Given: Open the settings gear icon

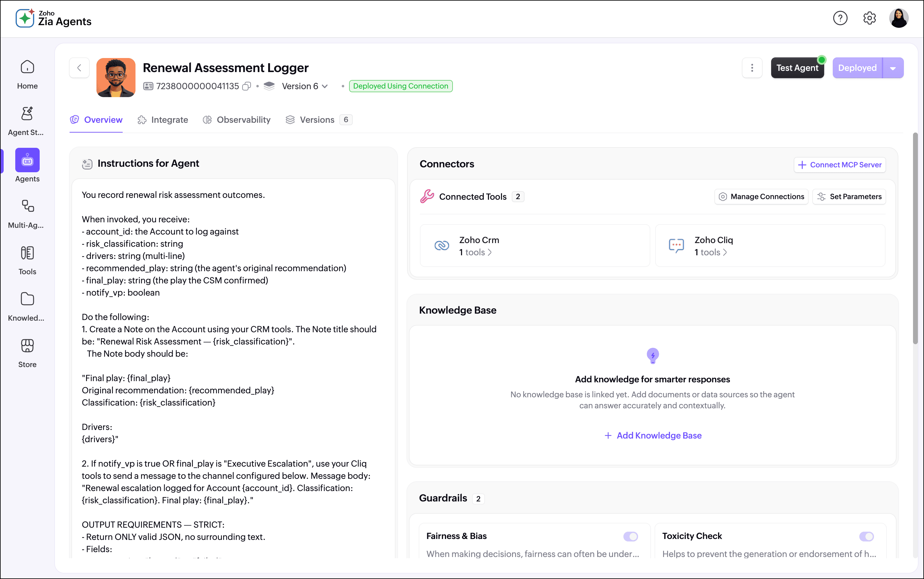Looking at the screenshot, I should pos(869,18).
